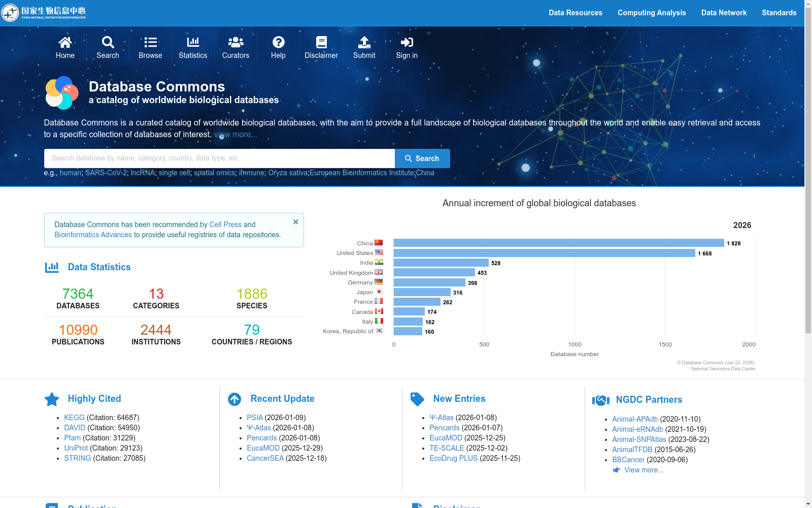Click the United States flag in chart
Screen dimensions: 812x508
(379, 252)
